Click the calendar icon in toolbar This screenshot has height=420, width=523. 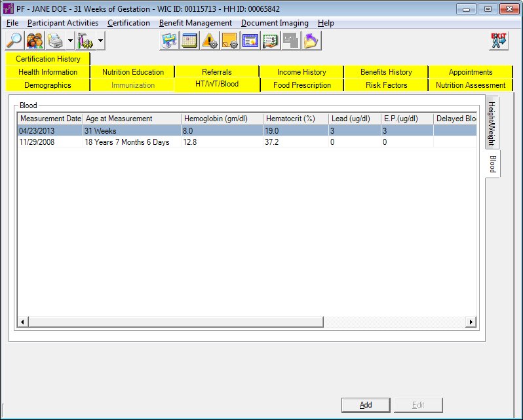190,41
